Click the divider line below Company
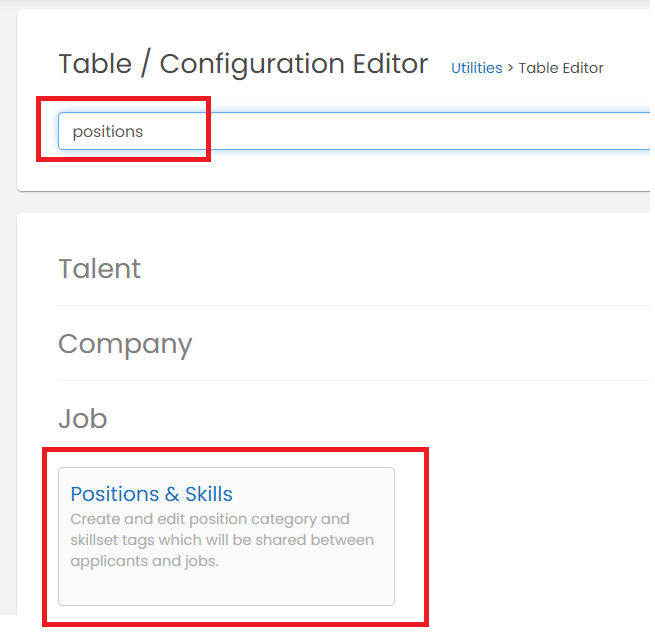The height and width of the screenshot is (637, 655). coord(354,381)
